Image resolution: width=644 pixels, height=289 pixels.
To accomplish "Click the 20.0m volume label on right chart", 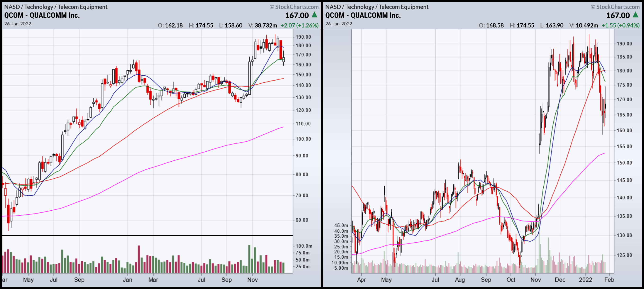I will 341,252.
